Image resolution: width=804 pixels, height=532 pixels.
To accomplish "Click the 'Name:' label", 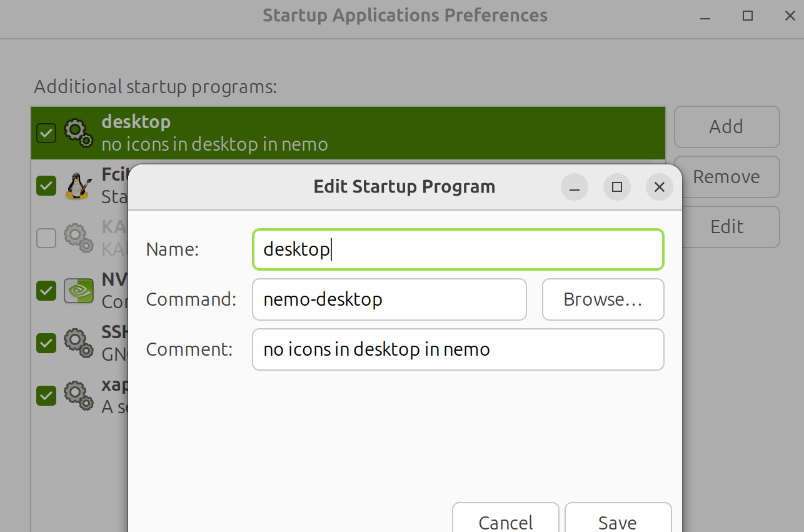I will [x=172, y=249].
